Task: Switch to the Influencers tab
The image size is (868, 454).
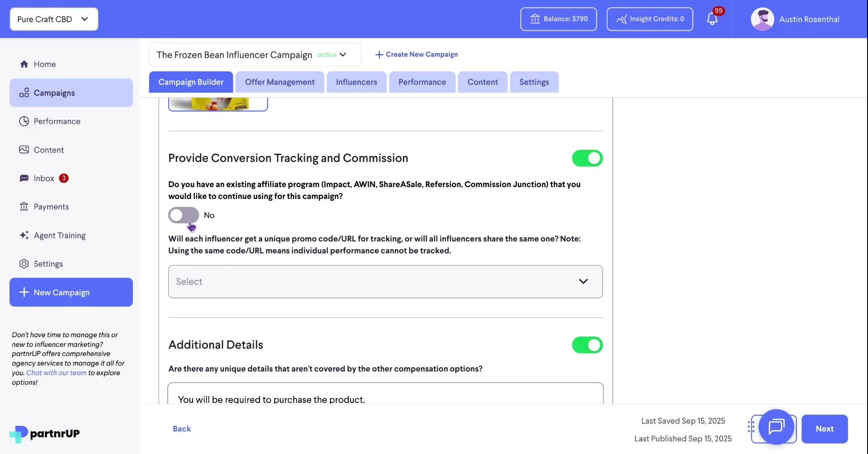Action: (x=356, y=82)
